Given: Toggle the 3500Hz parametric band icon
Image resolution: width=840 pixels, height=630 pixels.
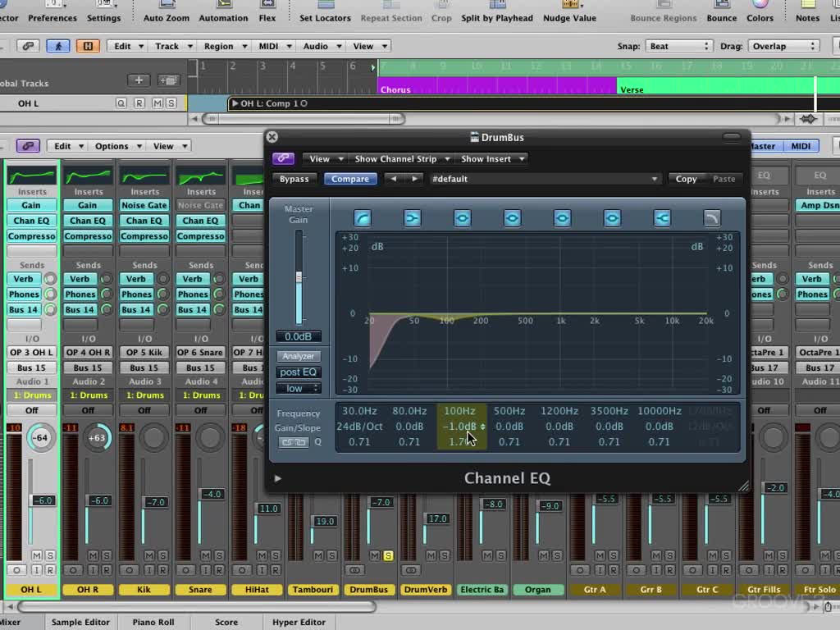Looking at the screenshot, I should (612, 218).
